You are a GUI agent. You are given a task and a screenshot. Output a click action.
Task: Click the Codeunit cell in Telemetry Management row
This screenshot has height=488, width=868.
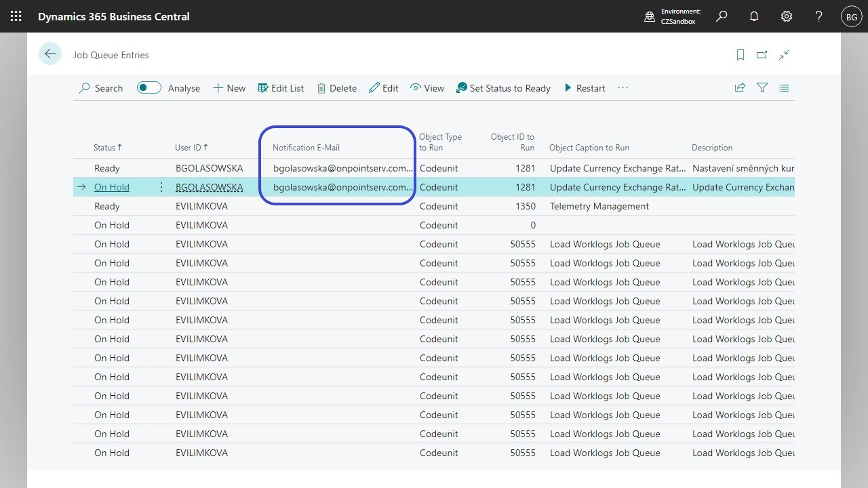tap(439, 206)
